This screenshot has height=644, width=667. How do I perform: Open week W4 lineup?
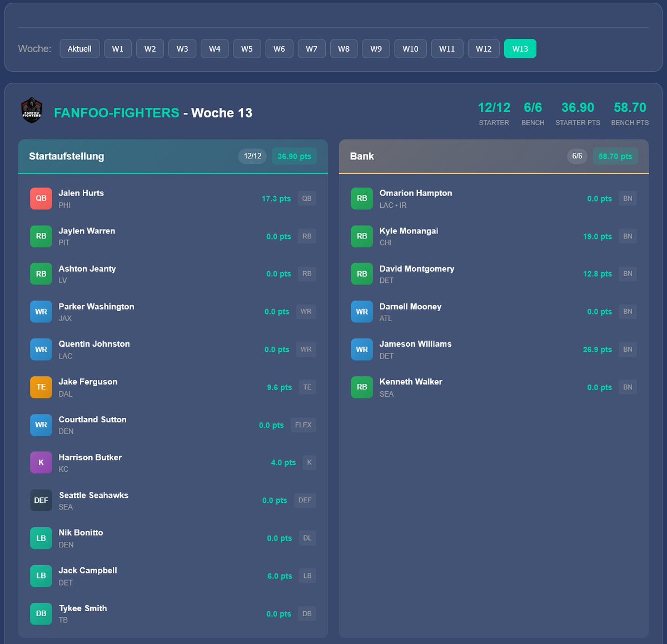pyautogui.click(x=215, y=49)
